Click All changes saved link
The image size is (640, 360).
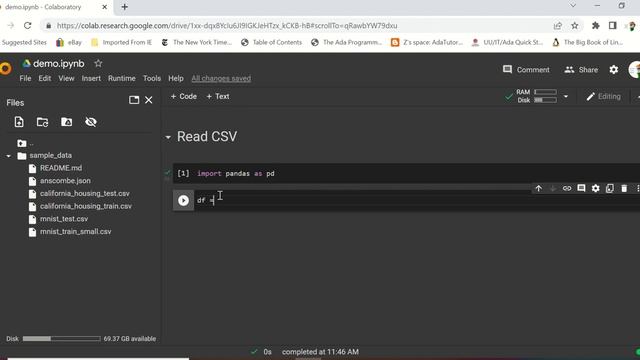221,78
